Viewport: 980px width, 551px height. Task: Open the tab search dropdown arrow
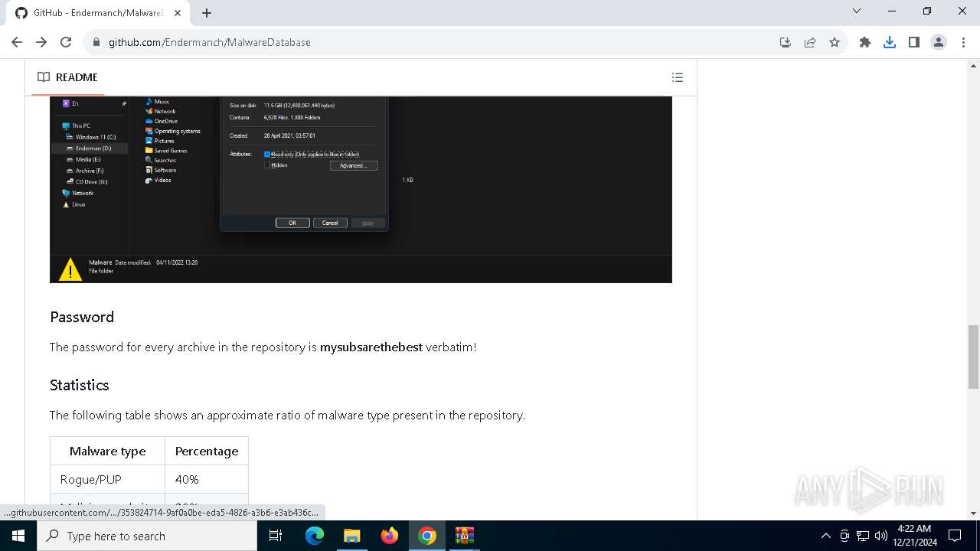coord(857,11)
